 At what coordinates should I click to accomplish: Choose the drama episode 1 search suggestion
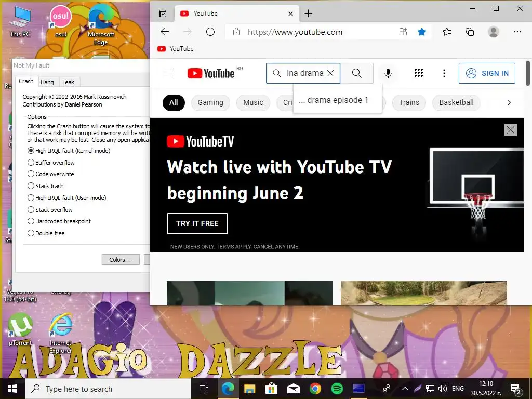click(x=338, y=100)
